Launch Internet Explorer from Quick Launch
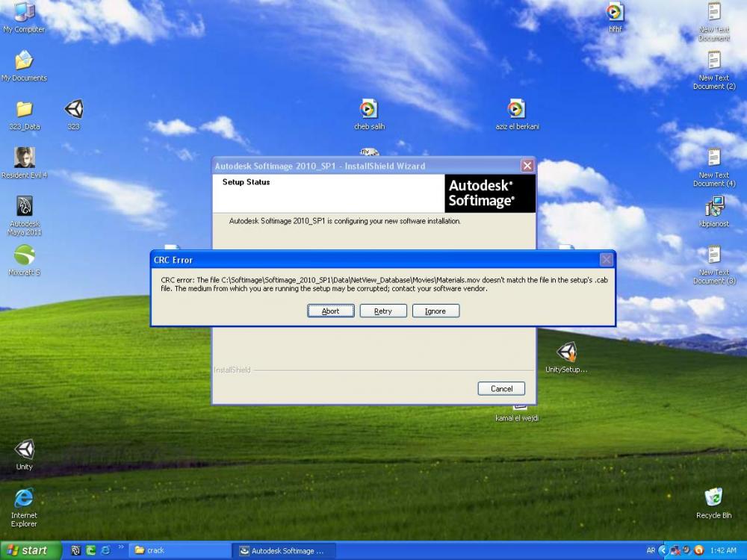The width and height of the screenshot is (747, 560). (106, 550)
